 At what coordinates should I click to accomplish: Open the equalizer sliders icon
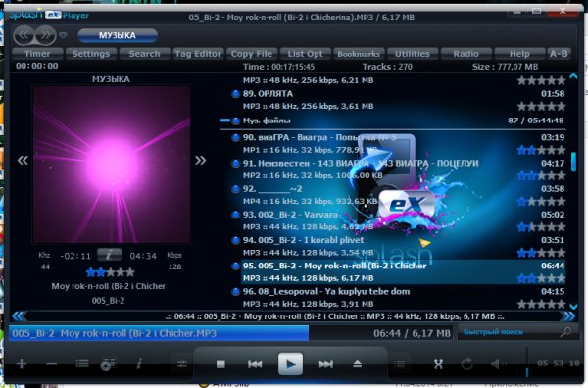click(182, 364)
